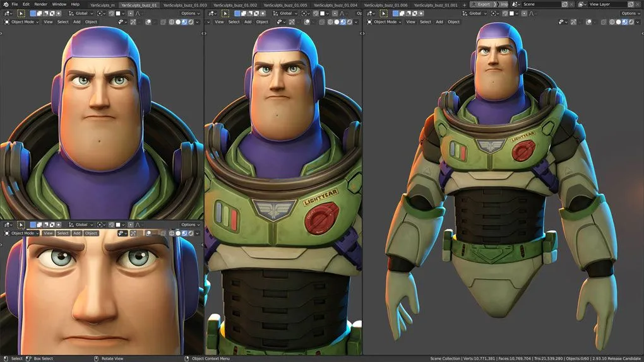This screenshot has width=644, height=362.
Task: Select tweak tool icon in right viewport
Action: coord(384,13)
